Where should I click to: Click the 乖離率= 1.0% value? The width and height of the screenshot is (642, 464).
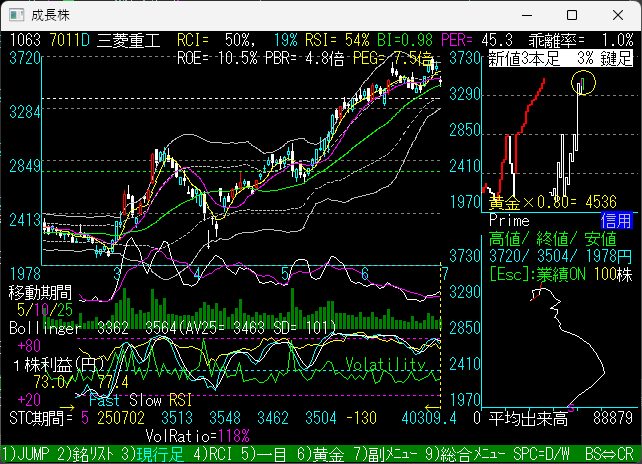pos(581,41)
